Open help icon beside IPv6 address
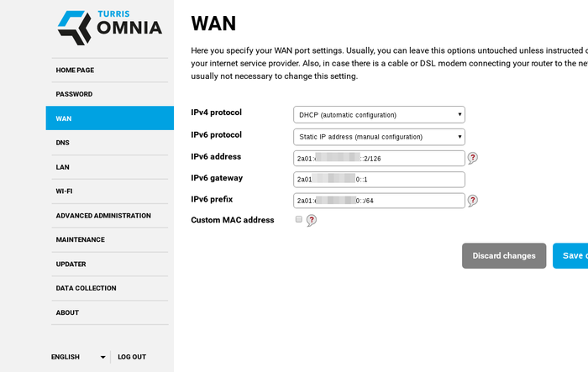The height and width of the screenshot is (372, 588). click(472, 158)
